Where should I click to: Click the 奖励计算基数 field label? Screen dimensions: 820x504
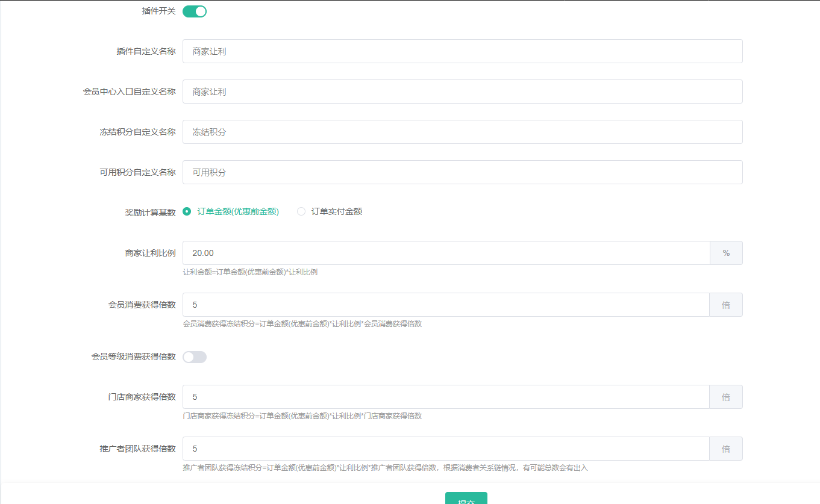(x=150, y=213)
